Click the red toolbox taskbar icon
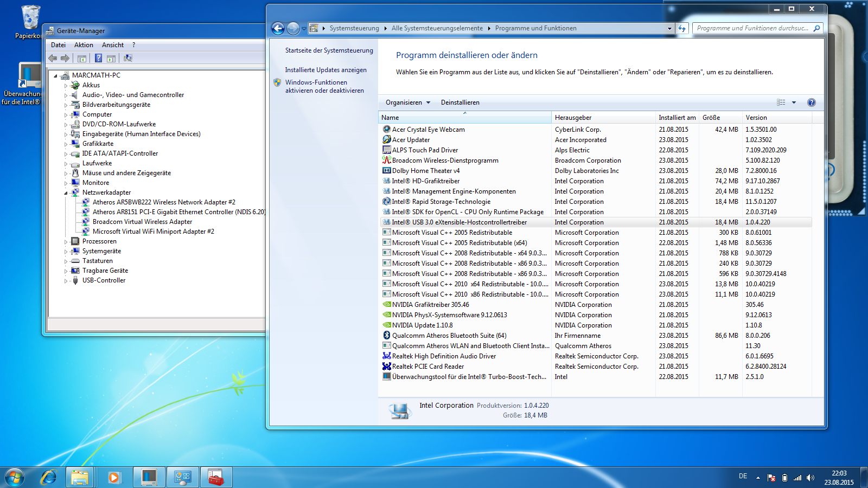 [x=216, y=477]
